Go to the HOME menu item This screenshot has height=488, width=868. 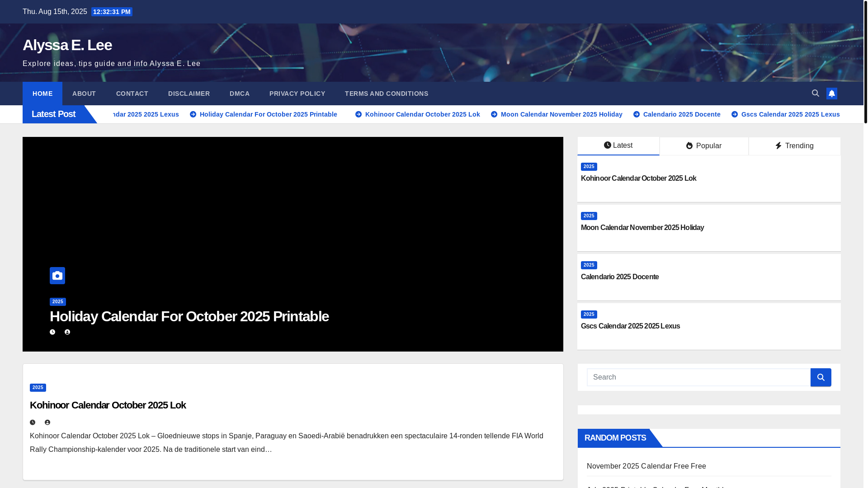(x=42, y=94)
